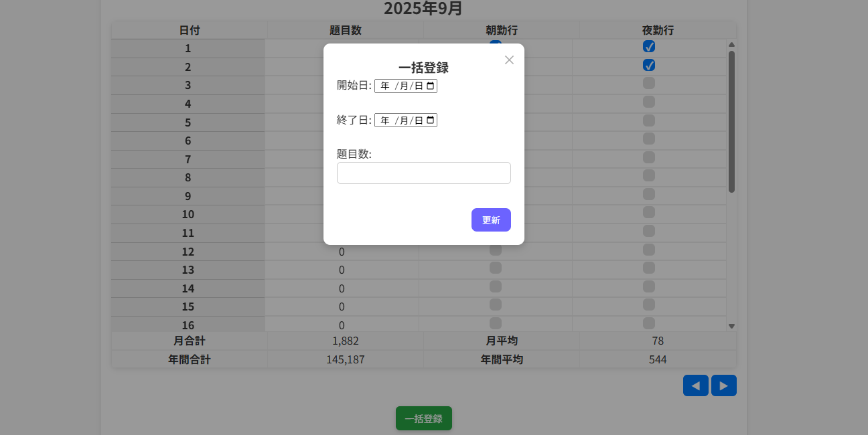Click 月平均 value 78

[658, 341]
